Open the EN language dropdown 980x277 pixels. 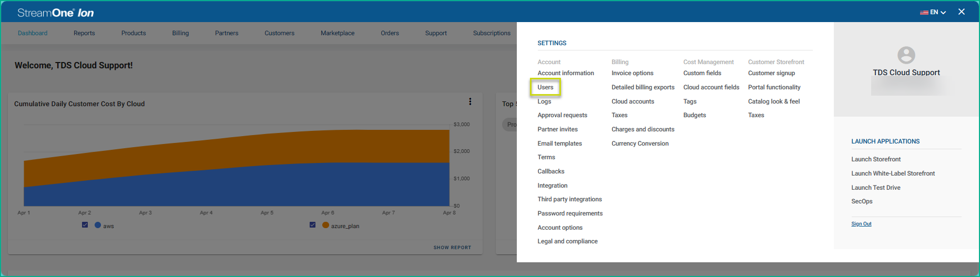tap(938, 12)
